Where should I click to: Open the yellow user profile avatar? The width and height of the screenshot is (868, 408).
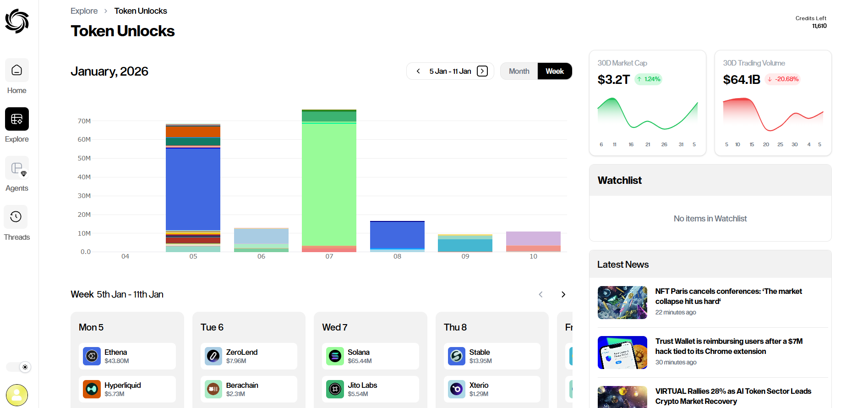coord(17,395)
